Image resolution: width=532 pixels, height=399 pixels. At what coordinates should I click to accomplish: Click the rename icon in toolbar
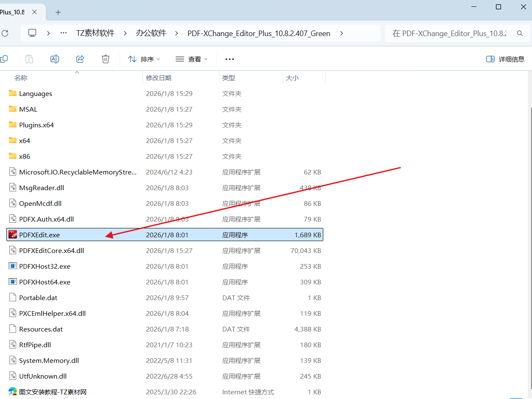(55, 59)
